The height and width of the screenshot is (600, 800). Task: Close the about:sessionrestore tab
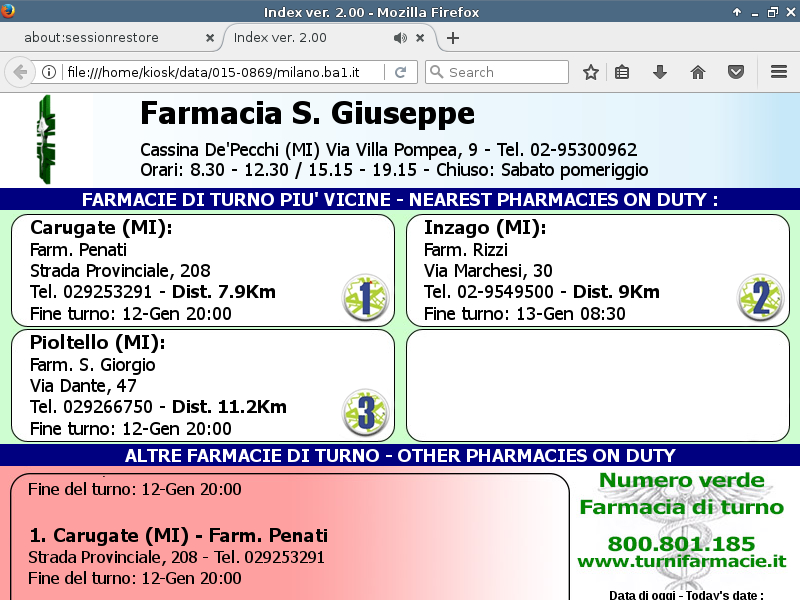point(209,38)
